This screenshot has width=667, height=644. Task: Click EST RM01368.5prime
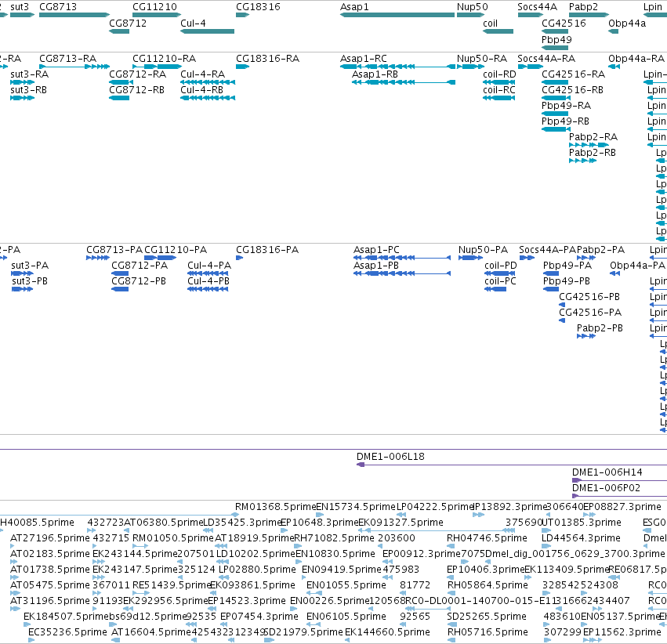click(275, 507)
